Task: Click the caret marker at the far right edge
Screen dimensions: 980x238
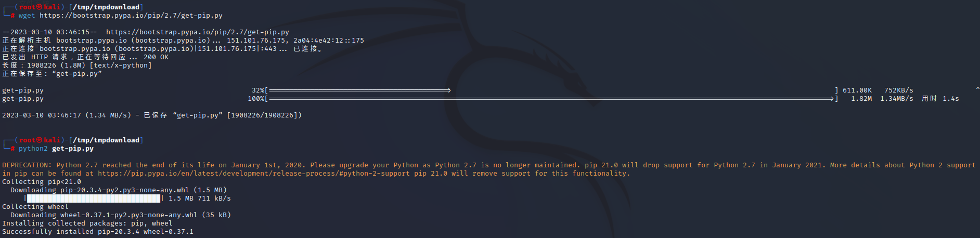Action: click(x=977, y=89)
